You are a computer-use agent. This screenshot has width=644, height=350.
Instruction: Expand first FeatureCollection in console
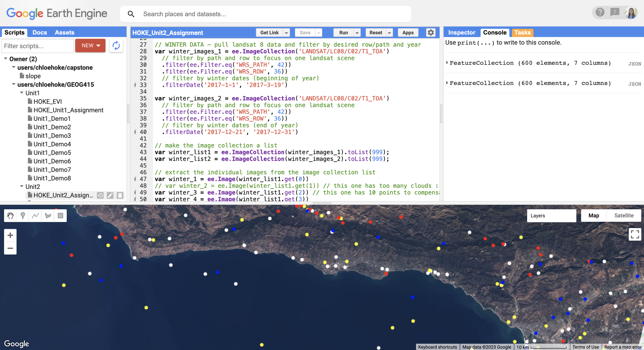(447, 63)
